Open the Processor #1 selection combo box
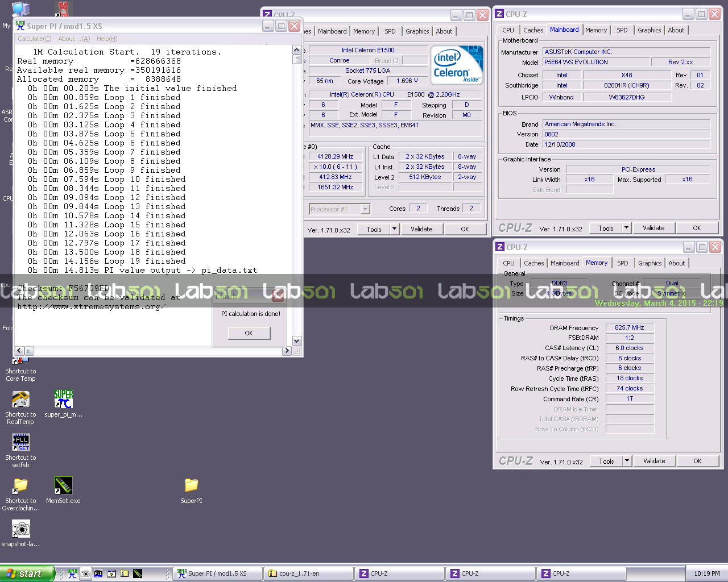 340,209
